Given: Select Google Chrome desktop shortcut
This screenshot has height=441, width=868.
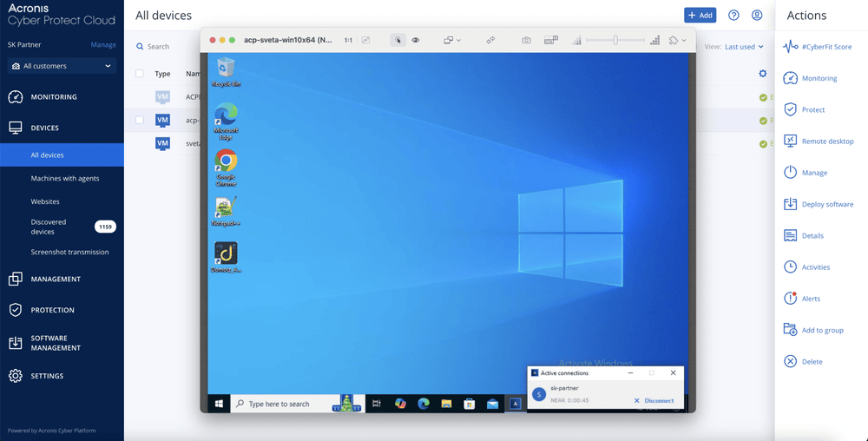Looking at the screenshot, I should [x=226, y=168].
